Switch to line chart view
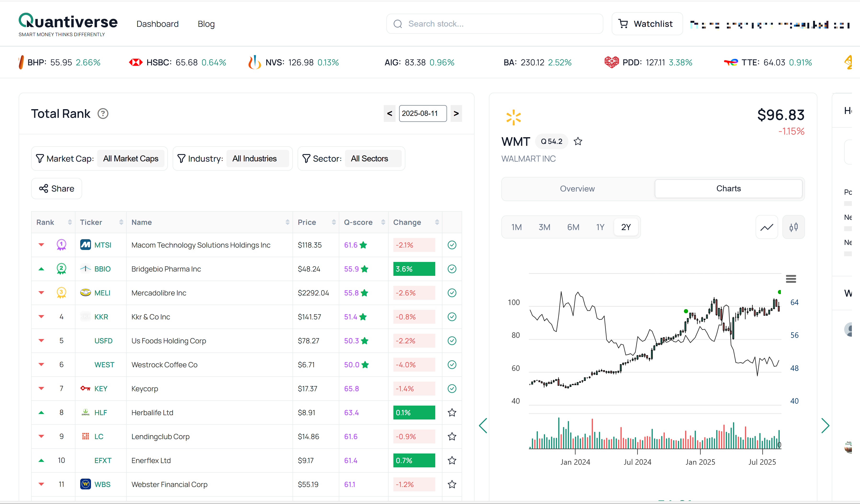The image size is (860, 504). pos(766,227)
